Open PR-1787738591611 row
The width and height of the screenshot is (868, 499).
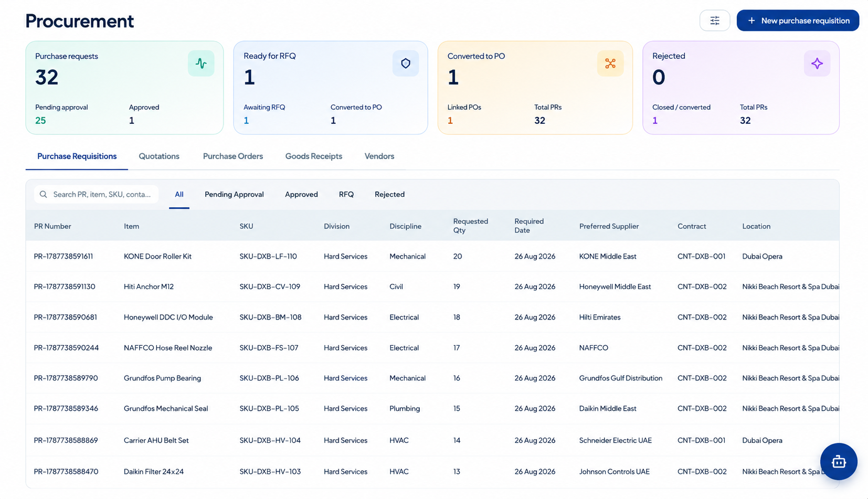[x=432, y=256]
